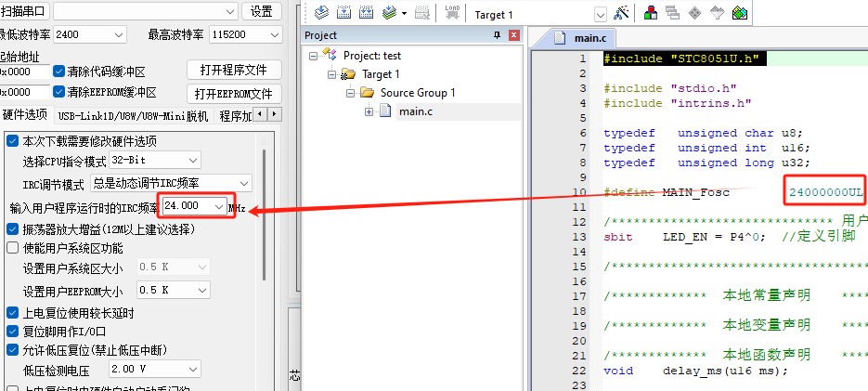The width and height of the screenshot is (868, 391).
Task: Select the 硬件选项 tab
Action: click(x=26, y=115)
